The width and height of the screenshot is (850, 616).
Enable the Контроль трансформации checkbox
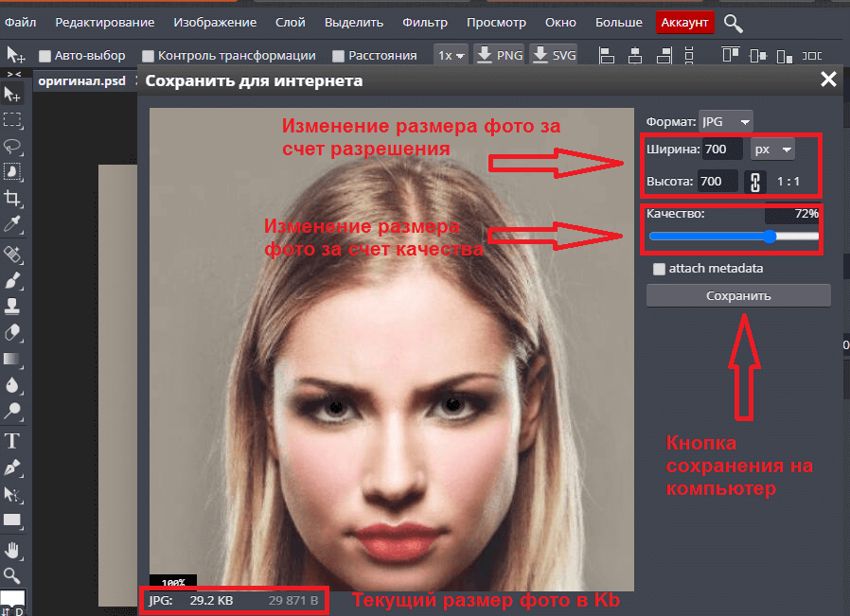click(148, 56)
